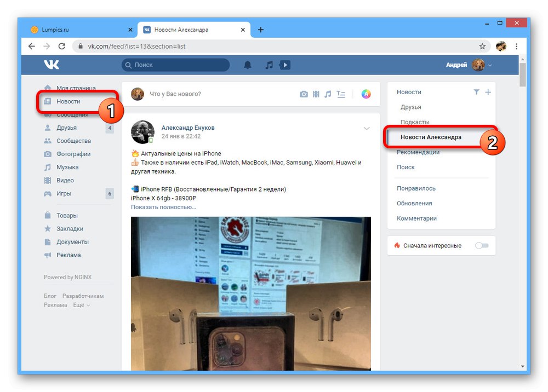Image resolution: width=548 pixels, height=392 pixels.
Task: Open the colorful emoji post icon
Action: [x=366, y=94]
